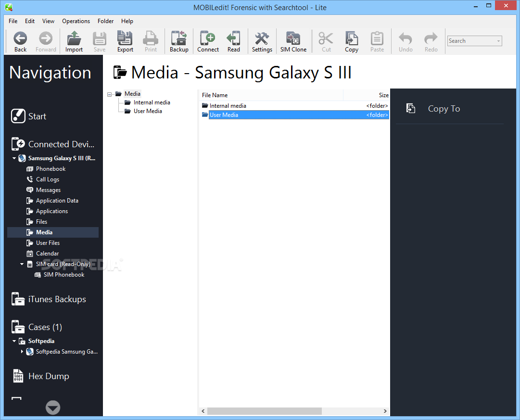Select the Internal media row in file list

pyautogui.click(x=295, y=105)
